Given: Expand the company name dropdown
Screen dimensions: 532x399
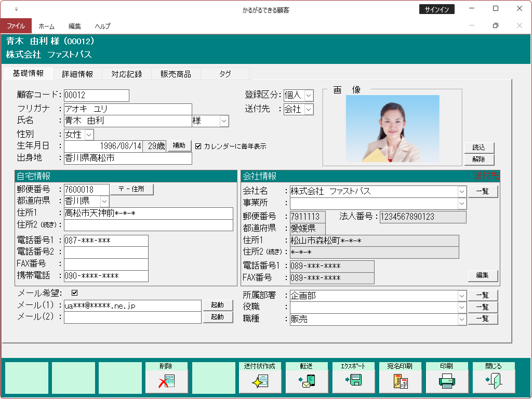Looking at the screenshot, I should (462, 191).
